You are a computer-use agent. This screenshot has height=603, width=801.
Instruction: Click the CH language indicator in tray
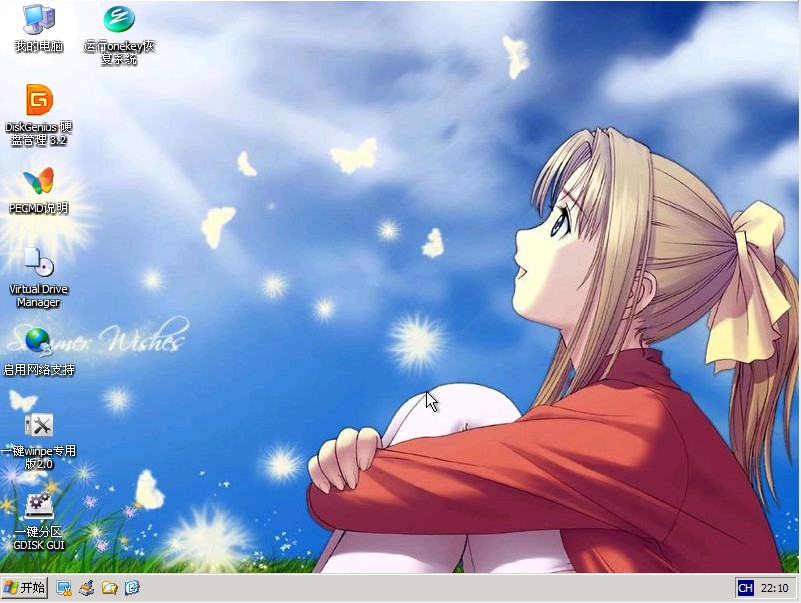pyautogui.click(x=745, y=588)
